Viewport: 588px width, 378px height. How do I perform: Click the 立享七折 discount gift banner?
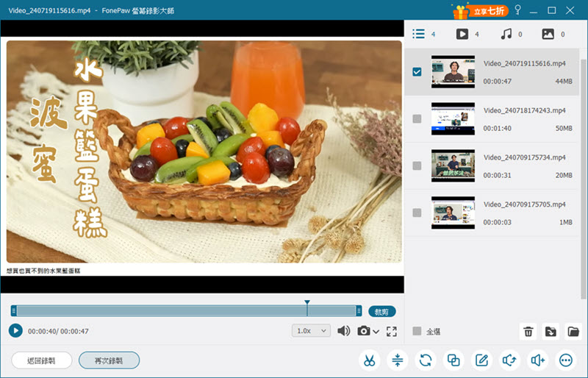[481, 11]
